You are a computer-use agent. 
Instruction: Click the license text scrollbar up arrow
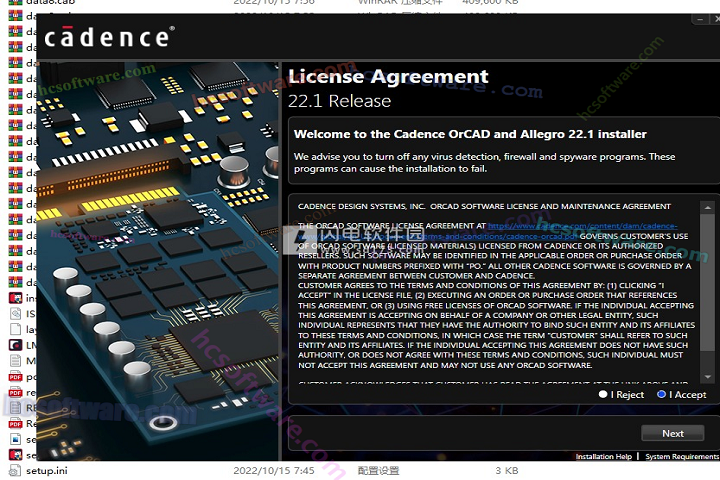(x=707, y=208)
